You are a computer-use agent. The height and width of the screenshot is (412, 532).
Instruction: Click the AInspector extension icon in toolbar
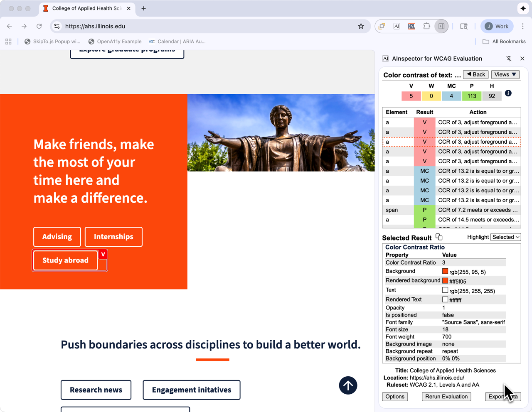(x=397, y=26)
